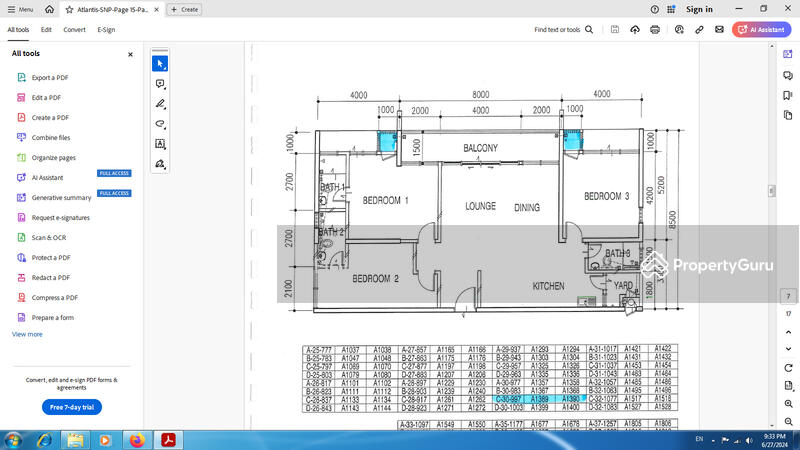Image resolution: width=800 pixels, height=450 pixels.
Task: Open the Menu hamburger button
Action: (x=20, y=9)
